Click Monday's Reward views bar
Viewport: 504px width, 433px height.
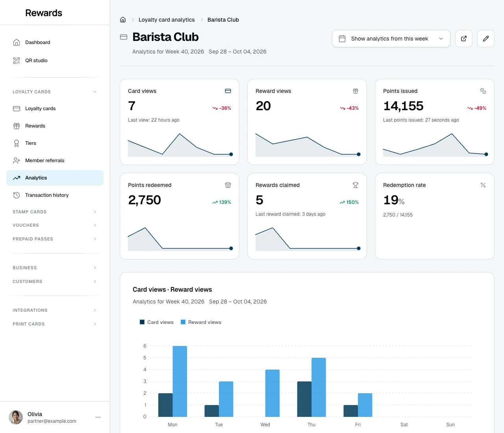coord(180,381)
